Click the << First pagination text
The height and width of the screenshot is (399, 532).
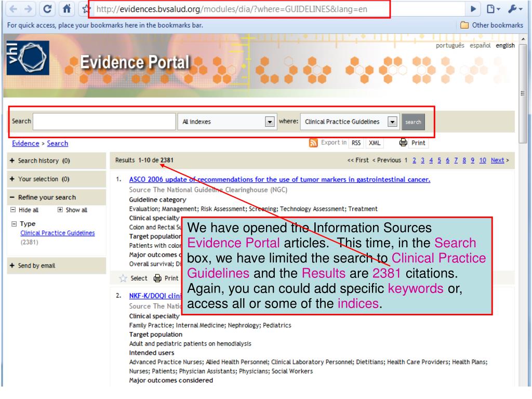(358, 160)
